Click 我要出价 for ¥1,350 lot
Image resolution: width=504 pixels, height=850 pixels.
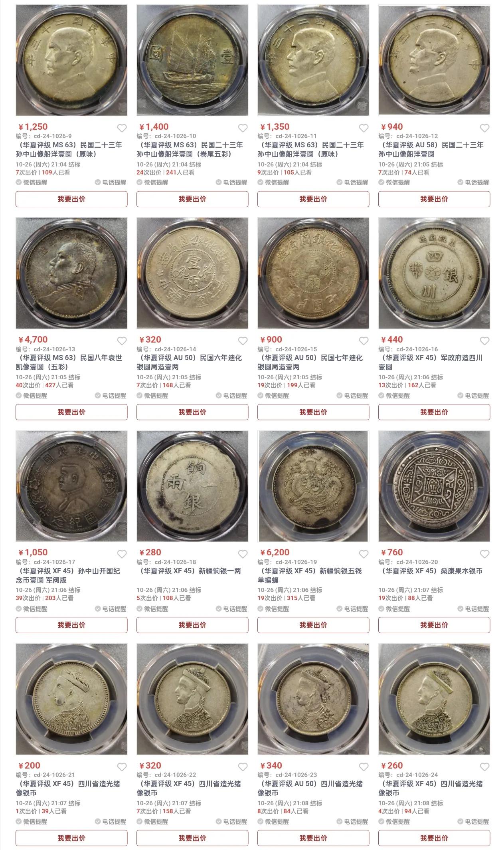tap(313, 199)
